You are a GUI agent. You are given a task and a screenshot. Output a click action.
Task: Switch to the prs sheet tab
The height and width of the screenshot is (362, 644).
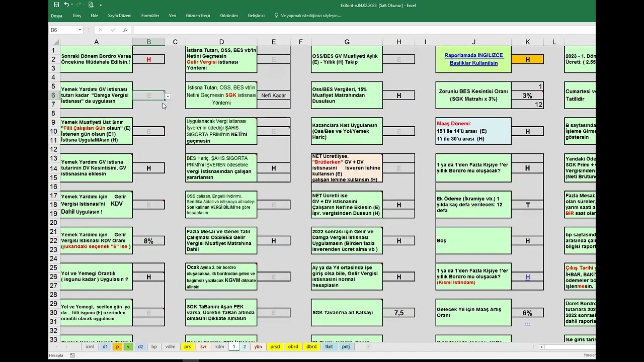click(x=188, y=346)
